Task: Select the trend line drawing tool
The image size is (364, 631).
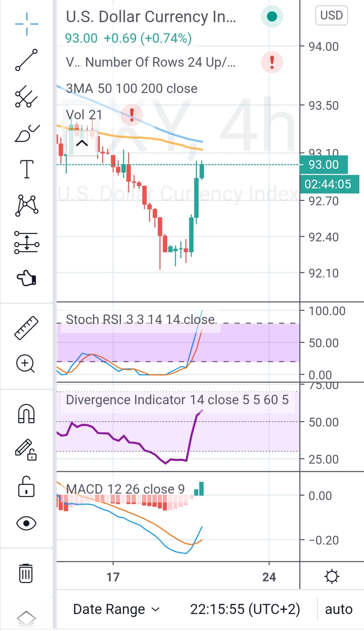Action: [26, 60]
